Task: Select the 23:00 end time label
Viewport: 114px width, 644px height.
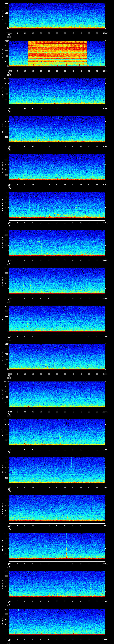Action: 105,336
